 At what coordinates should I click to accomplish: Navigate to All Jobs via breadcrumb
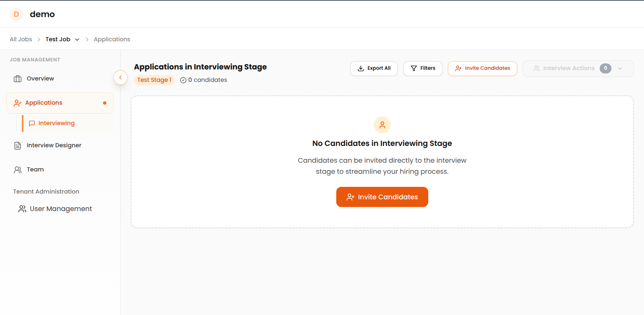(x=20, y=39)
